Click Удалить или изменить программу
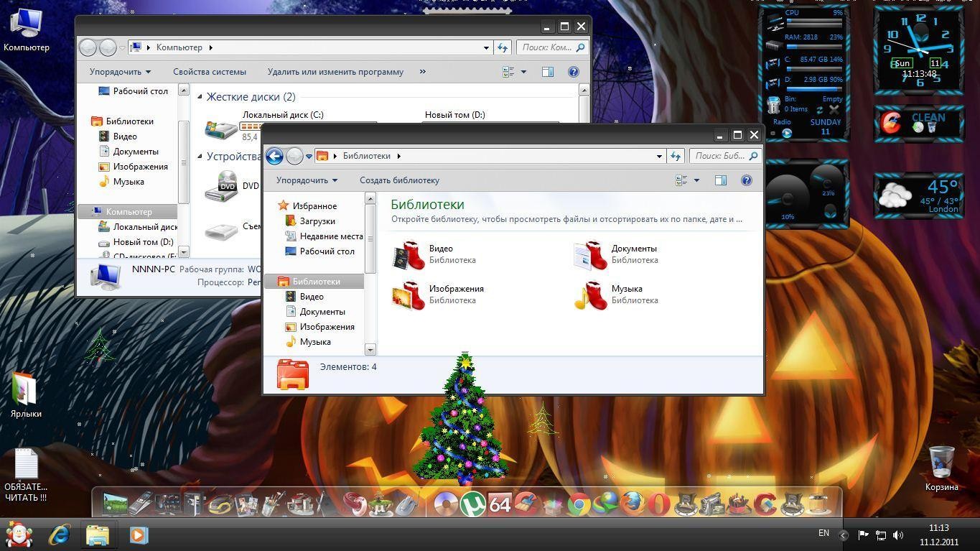980x551 pixels. (x=335, y=72)
